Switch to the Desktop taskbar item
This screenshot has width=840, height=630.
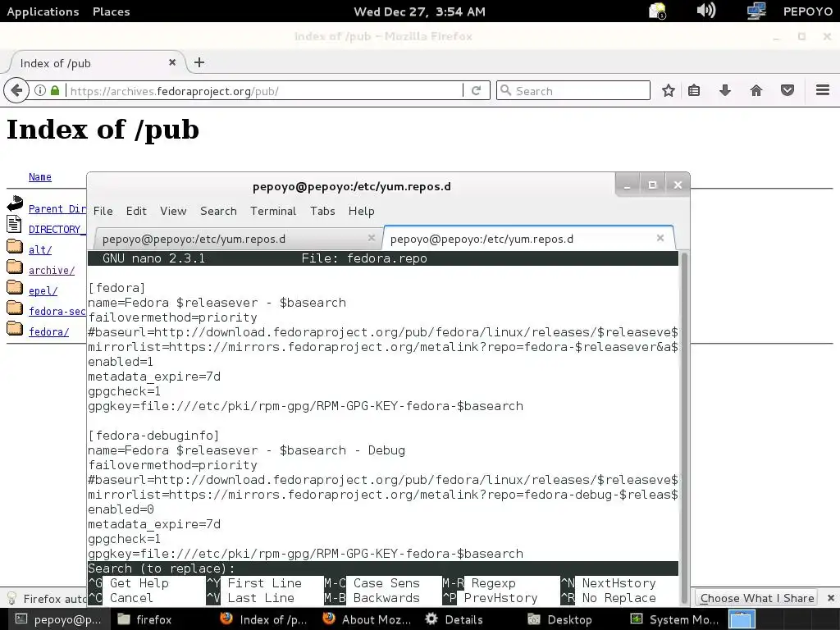559,619
